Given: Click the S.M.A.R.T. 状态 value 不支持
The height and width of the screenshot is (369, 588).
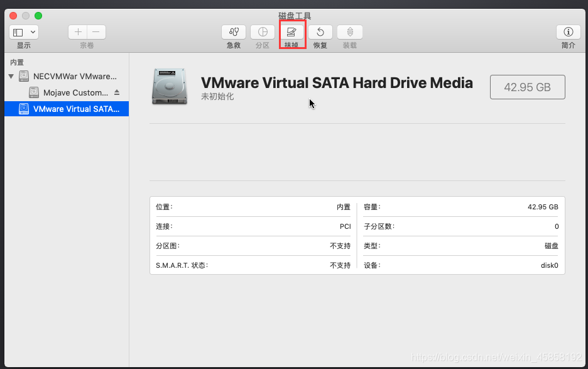Looking at the screenshot, I should (340, 265).
